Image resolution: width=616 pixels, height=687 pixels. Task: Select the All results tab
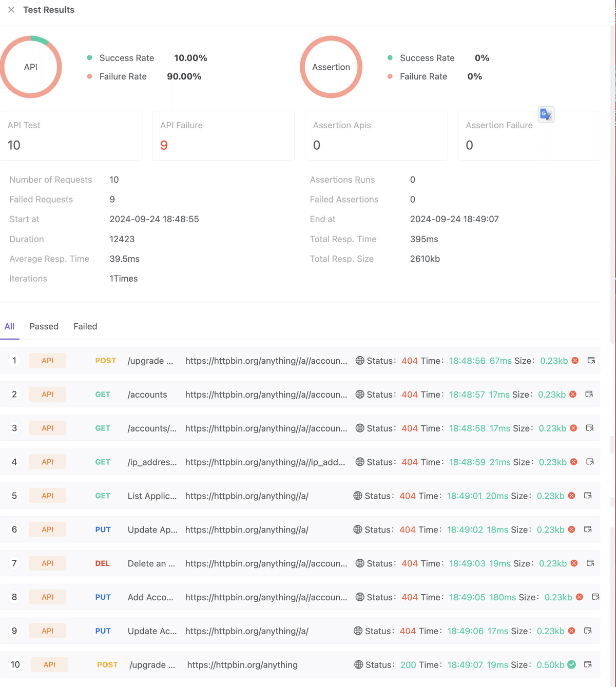(9, 326)
